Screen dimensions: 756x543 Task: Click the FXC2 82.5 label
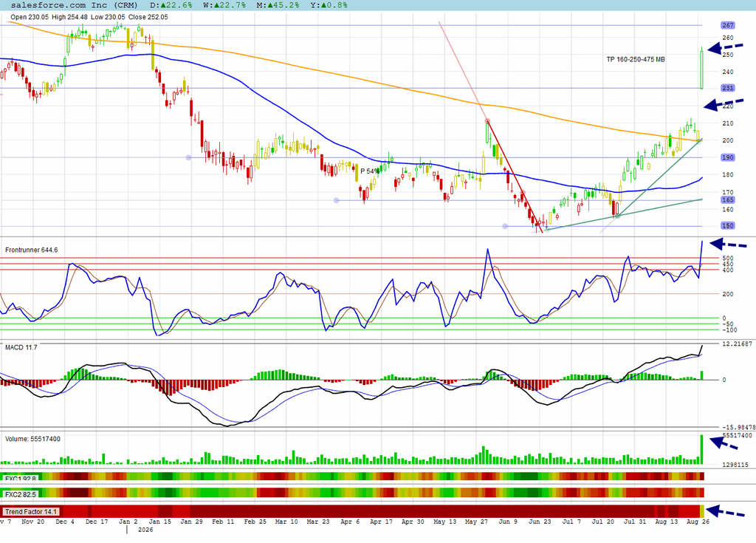(x=20, y=494)
